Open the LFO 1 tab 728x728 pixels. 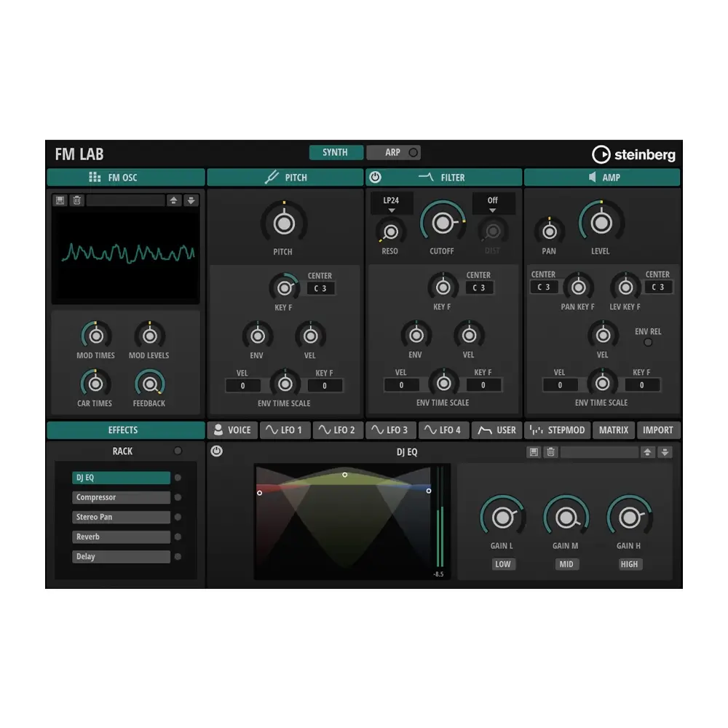tap(285, 430)
